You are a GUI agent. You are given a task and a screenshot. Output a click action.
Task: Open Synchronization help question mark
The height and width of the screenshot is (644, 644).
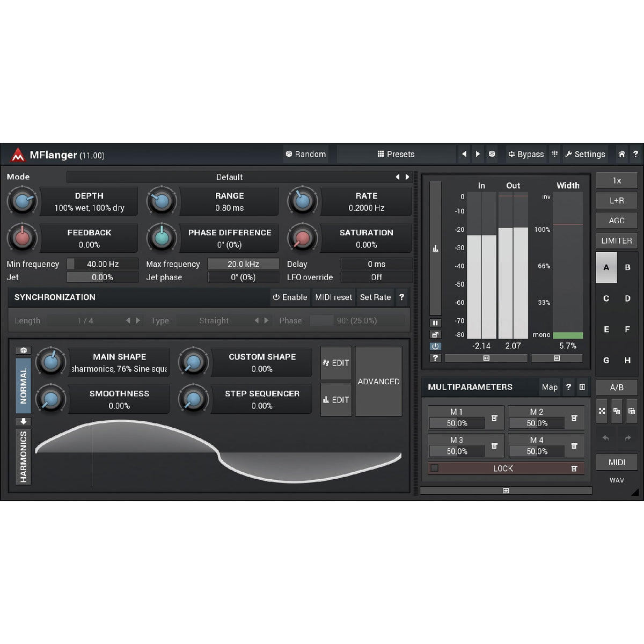(401, 297)
